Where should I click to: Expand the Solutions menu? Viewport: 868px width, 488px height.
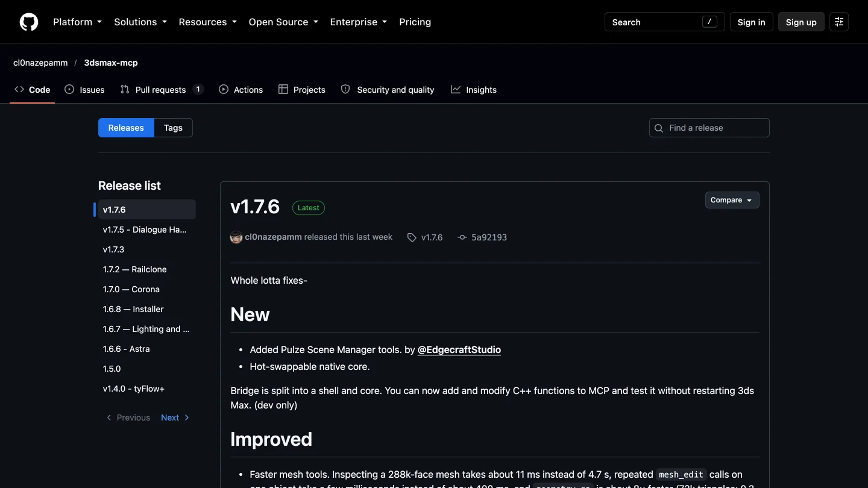tap(140, 22)
